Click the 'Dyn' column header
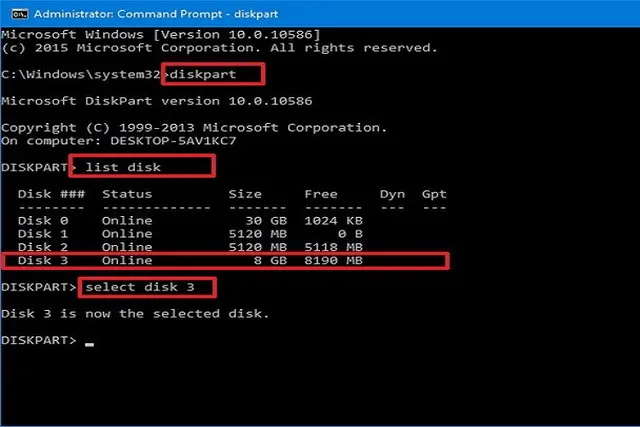 [392, 195]
